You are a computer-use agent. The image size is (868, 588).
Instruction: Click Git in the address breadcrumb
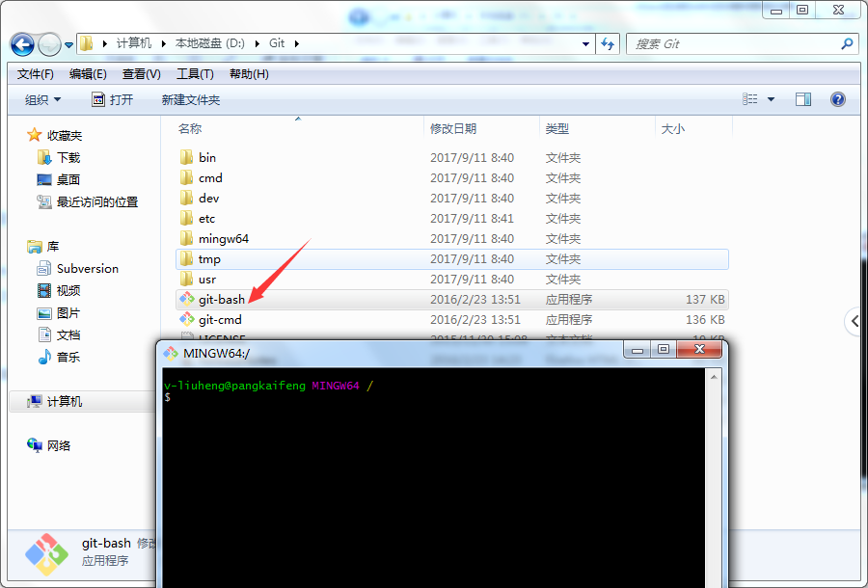(277, 43)
